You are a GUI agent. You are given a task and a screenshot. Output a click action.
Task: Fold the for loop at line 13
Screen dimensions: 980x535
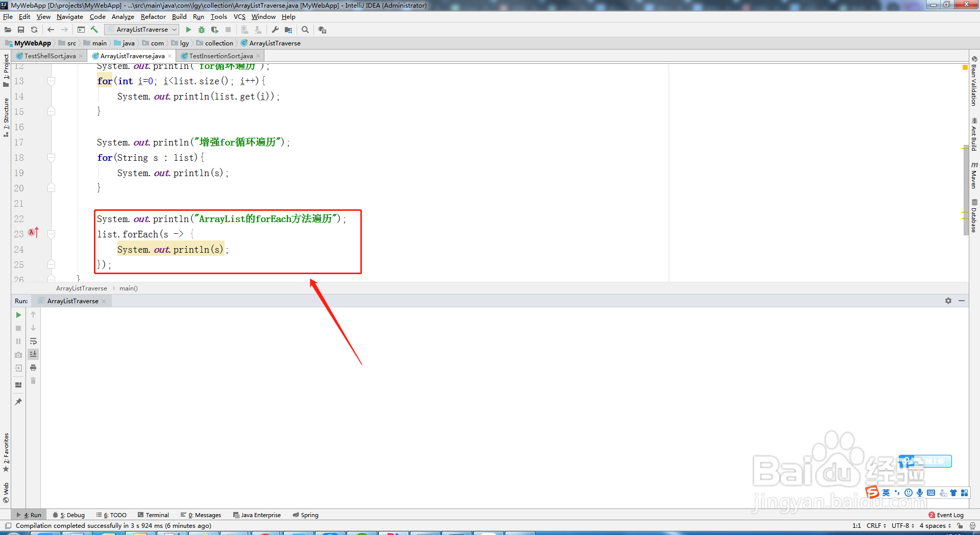tap(51, 81)
